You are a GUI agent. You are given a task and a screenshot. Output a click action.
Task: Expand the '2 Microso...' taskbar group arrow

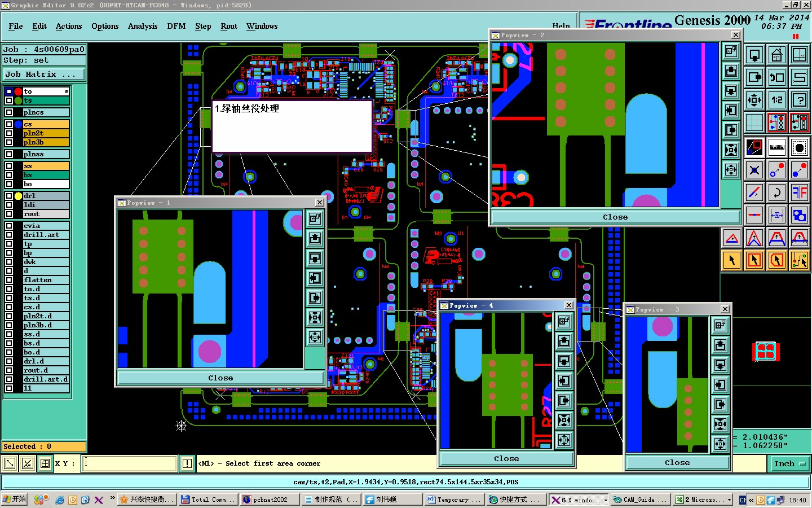point(729,500)
